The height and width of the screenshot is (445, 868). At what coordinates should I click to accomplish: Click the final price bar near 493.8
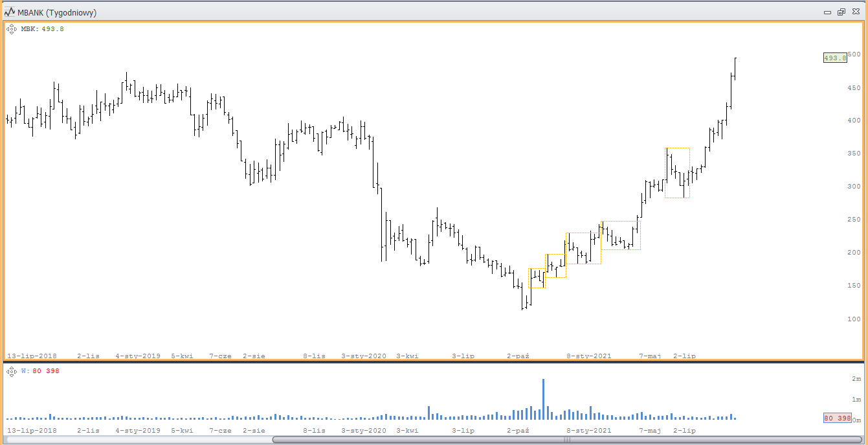click(x=736, y=69)
